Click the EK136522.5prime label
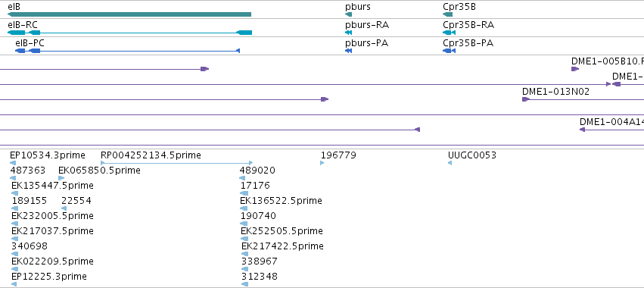The image size is (644, 288). pos(282,200)
